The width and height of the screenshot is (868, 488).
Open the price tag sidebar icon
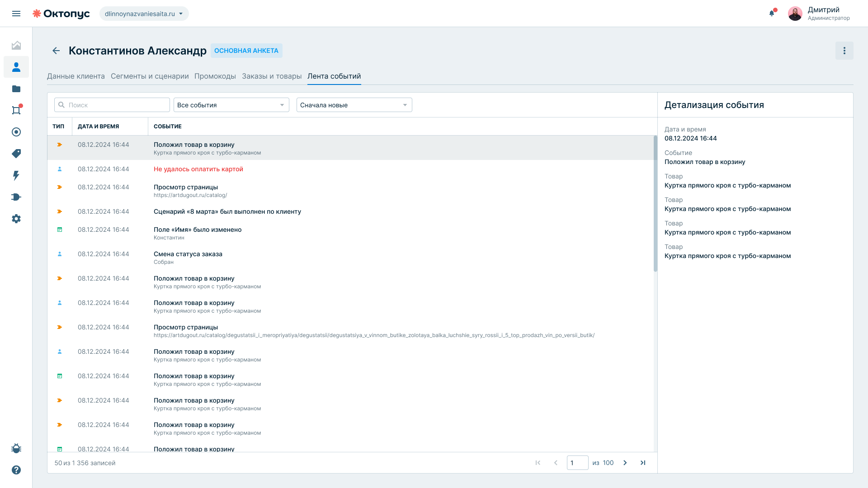(16, 154)
